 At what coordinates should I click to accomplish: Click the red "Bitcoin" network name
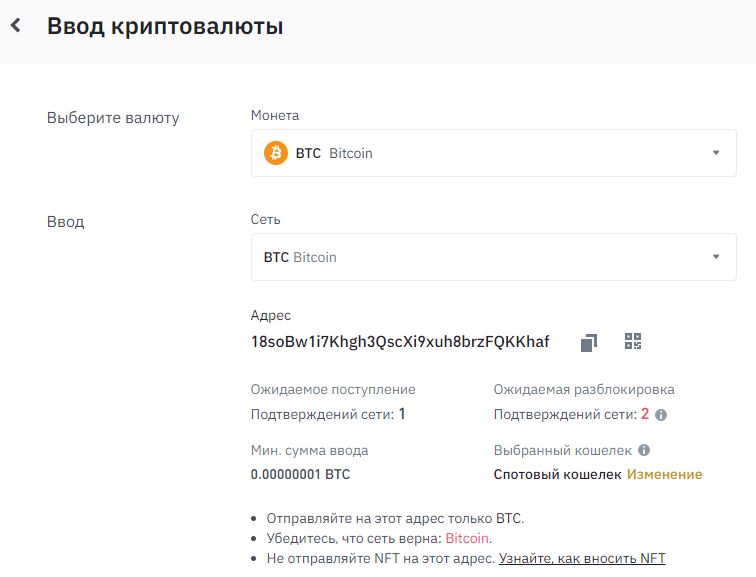pos(467,538)
